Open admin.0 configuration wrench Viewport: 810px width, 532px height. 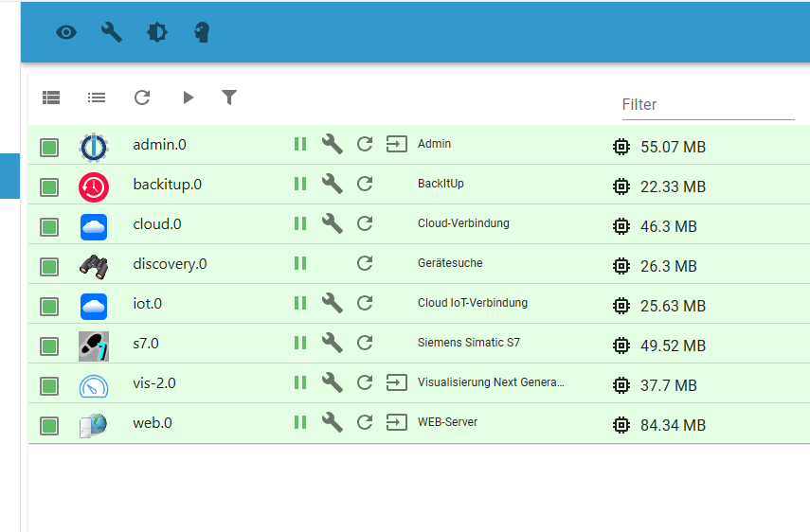coord(333,144)
